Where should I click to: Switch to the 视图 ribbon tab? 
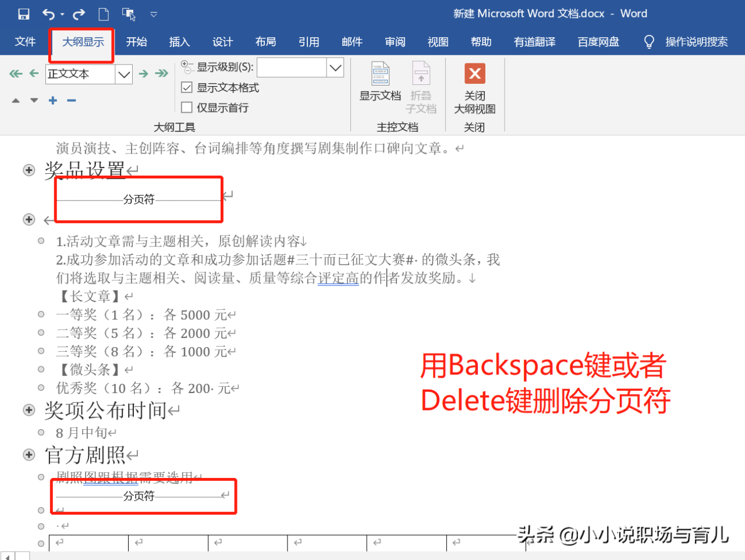pos(438,42)
